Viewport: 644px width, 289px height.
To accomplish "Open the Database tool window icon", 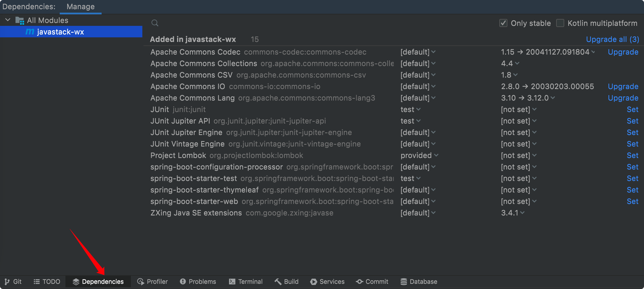I will (404, 282).
